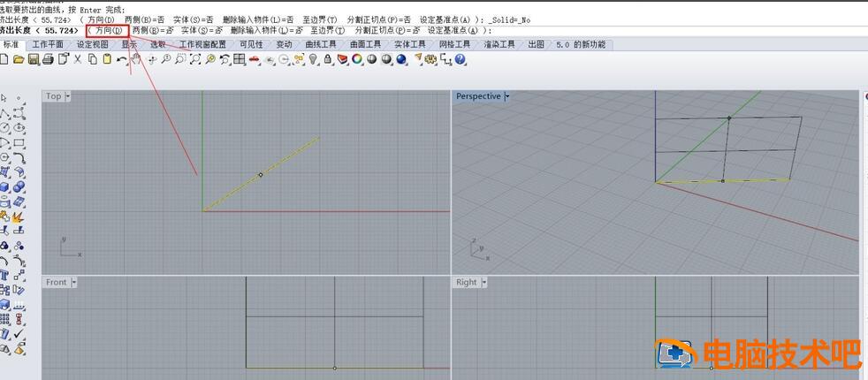
Task: Click the Print icon in the toolbar
Action: [48, 59]
